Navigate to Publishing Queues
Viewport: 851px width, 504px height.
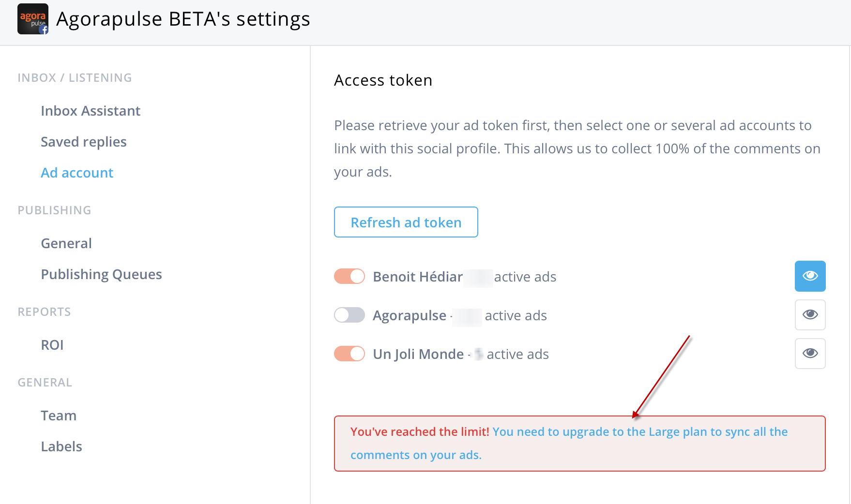coord(101,274)
